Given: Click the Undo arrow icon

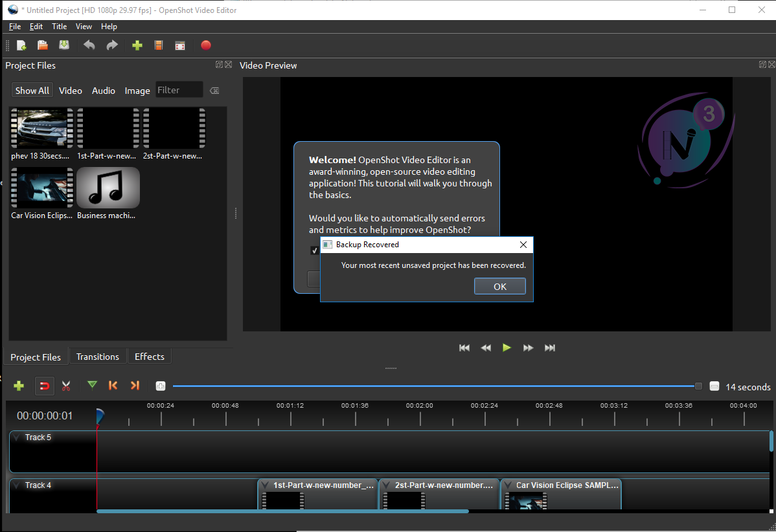Looking at the screenshot, I should [x=89, y=45].
